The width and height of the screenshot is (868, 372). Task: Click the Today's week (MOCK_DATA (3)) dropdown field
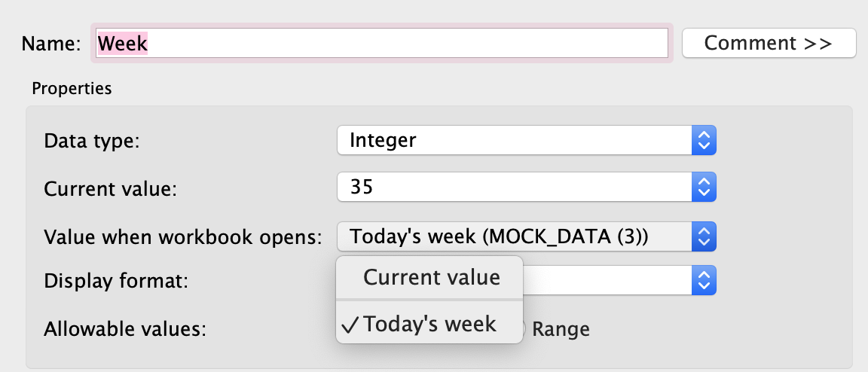[514, 236]
